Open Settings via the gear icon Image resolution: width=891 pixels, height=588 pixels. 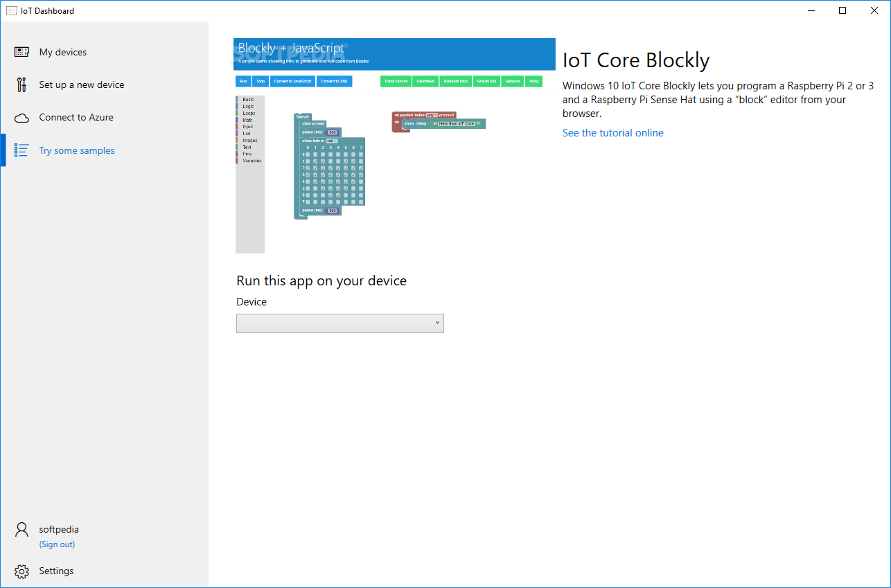point(21,571)
